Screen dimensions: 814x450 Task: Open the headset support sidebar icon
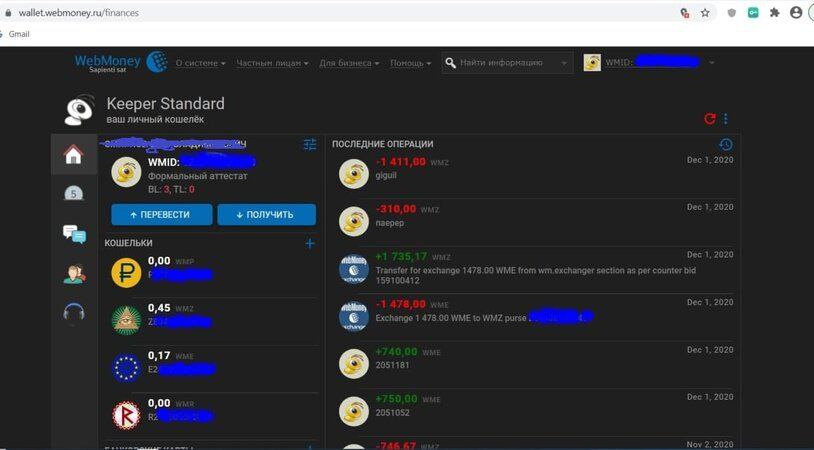point(74,312)
